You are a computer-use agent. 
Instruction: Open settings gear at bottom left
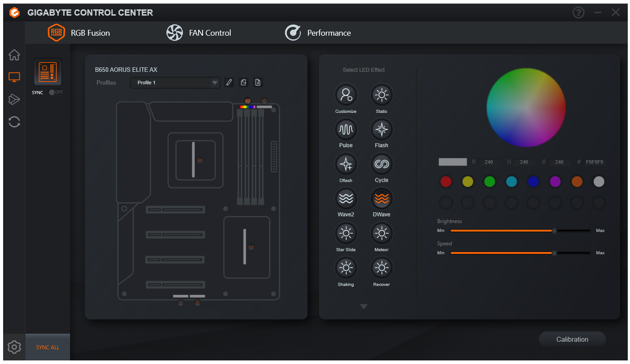coord(14,347)
